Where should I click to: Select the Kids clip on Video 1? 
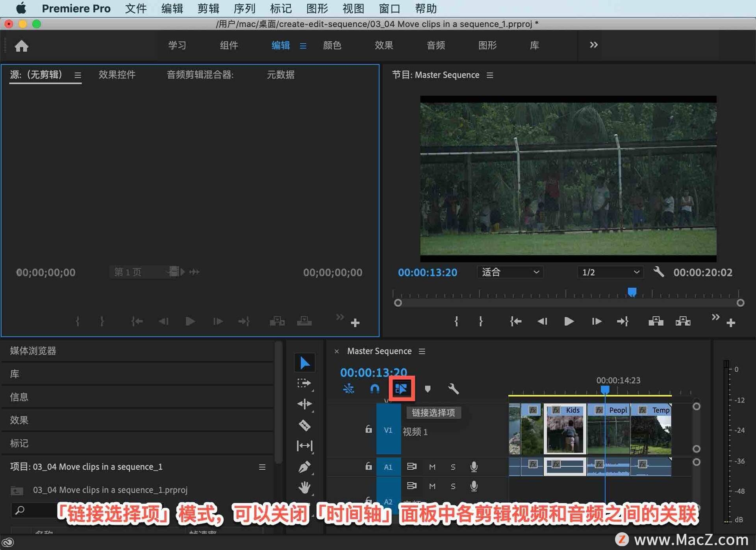[565, 429]
